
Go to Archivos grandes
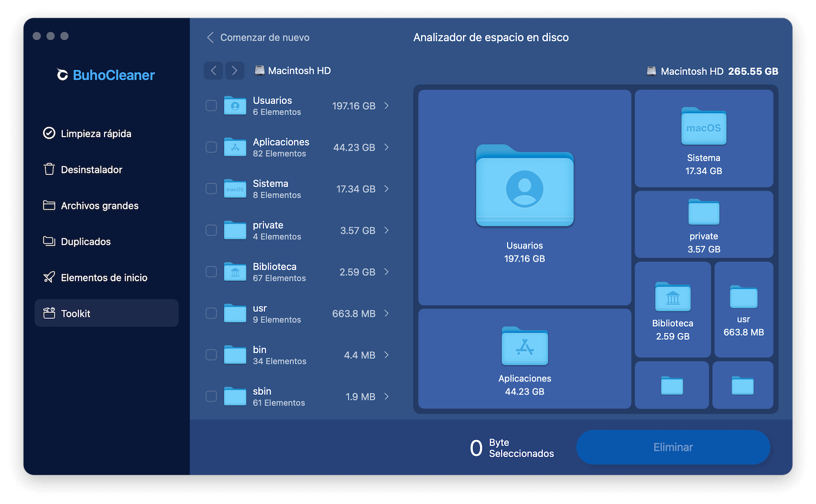[x=106, y=205]
